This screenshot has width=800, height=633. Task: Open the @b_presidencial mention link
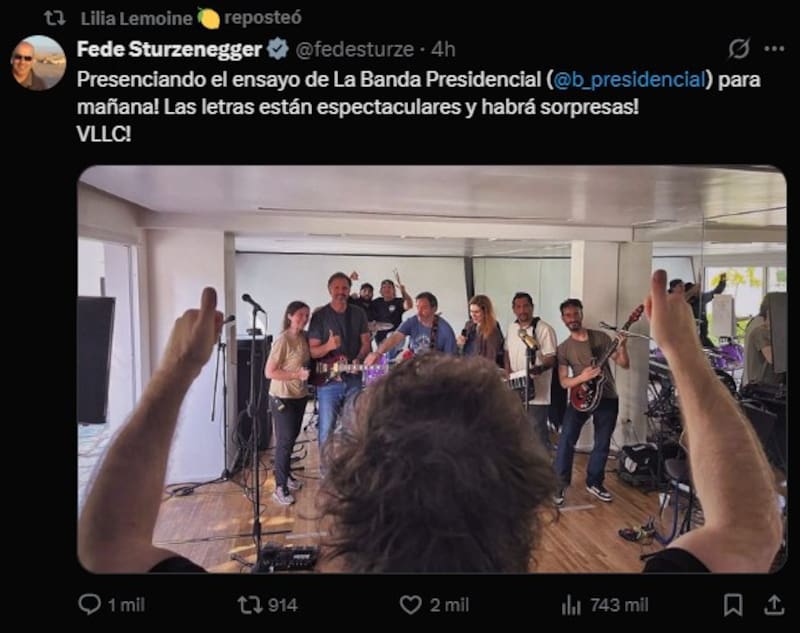[629, 79]
